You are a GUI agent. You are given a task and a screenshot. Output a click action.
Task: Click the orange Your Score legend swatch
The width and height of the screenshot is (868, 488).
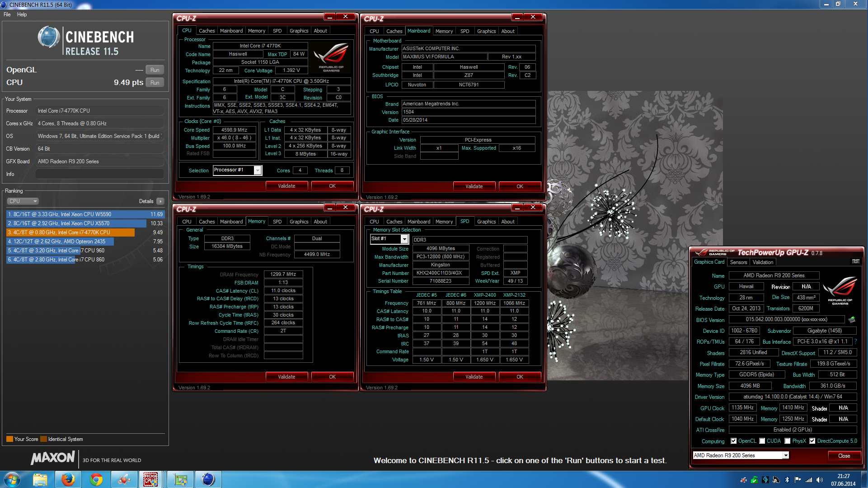(9, 439)
